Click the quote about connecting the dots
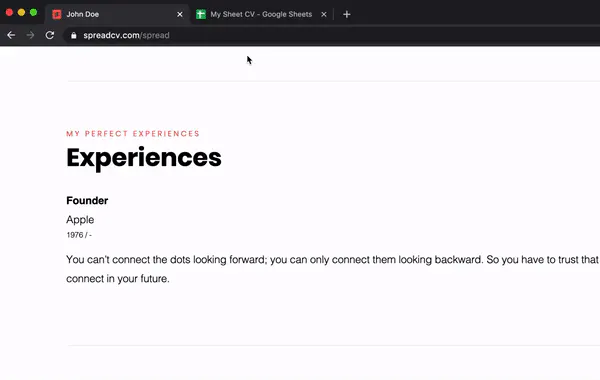The image size is (600, 380). (x=333, y=269)
